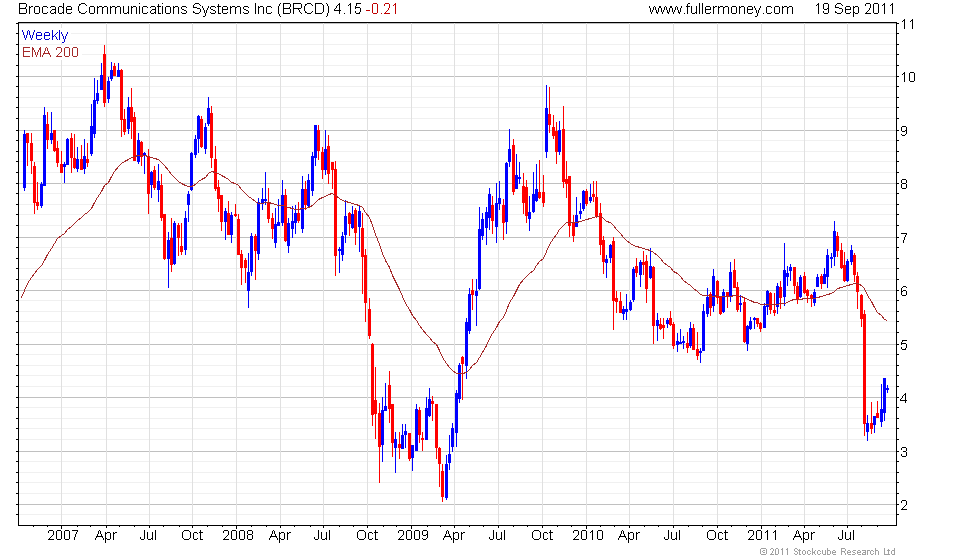Click the lowest candle near price 2
This screenshot has width=980, height=560.
click(x=443, y=488)
